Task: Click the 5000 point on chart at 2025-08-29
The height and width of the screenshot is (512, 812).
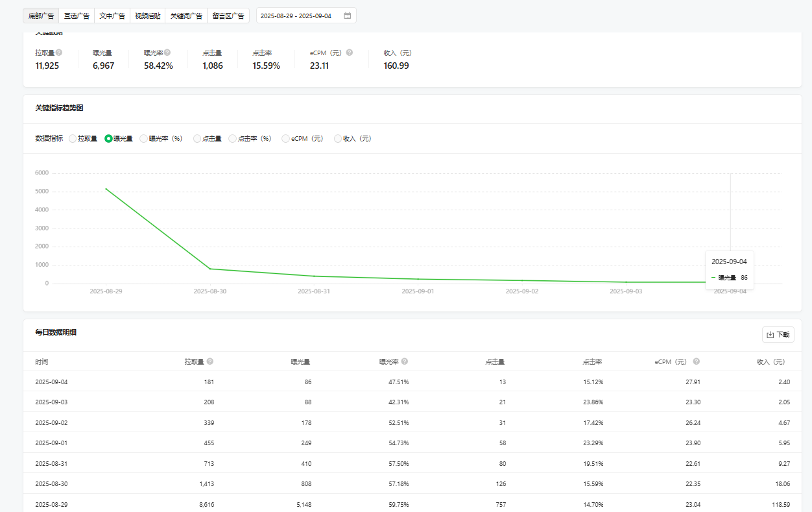Action: click(x=106, y=189)
